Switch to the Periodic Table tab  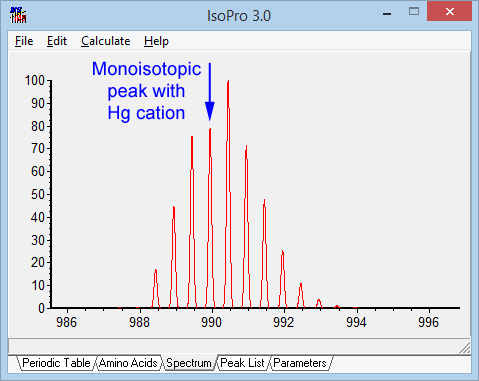click(x=56, y=363)
